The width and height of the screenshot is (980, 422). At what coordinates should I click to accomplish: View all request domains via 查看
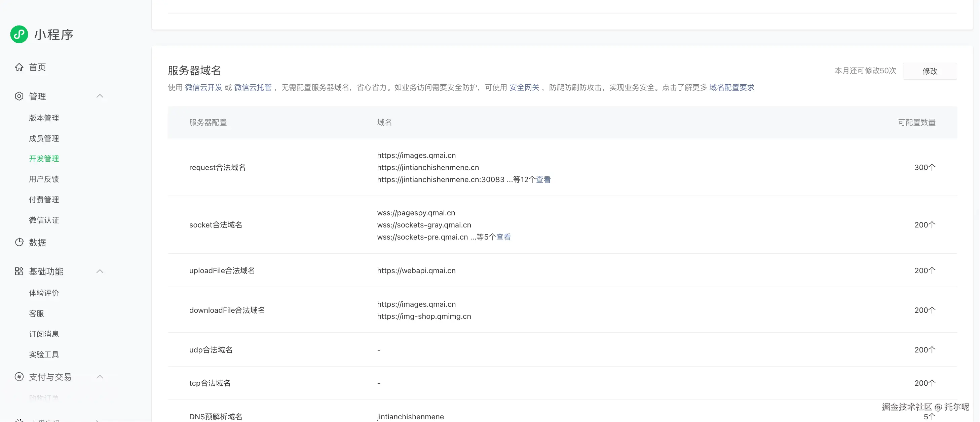(543, 179)
